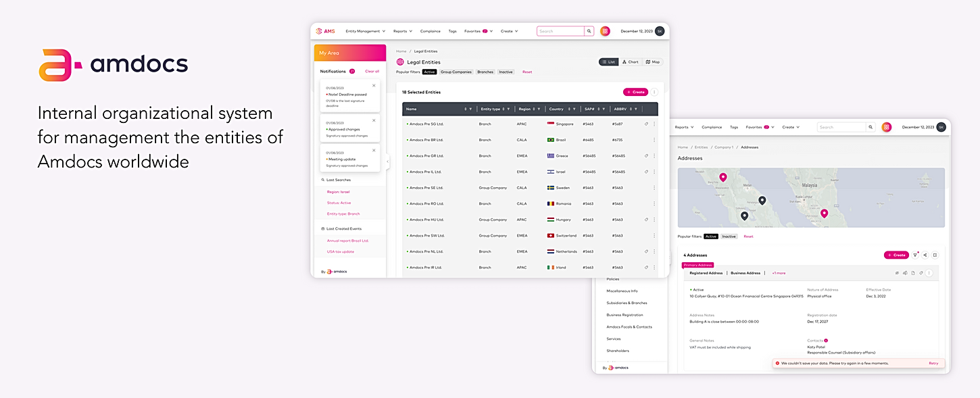This screenshot has height=398, width=980.
Task: Select the Registered Address tab
Action: pos(706,273)
